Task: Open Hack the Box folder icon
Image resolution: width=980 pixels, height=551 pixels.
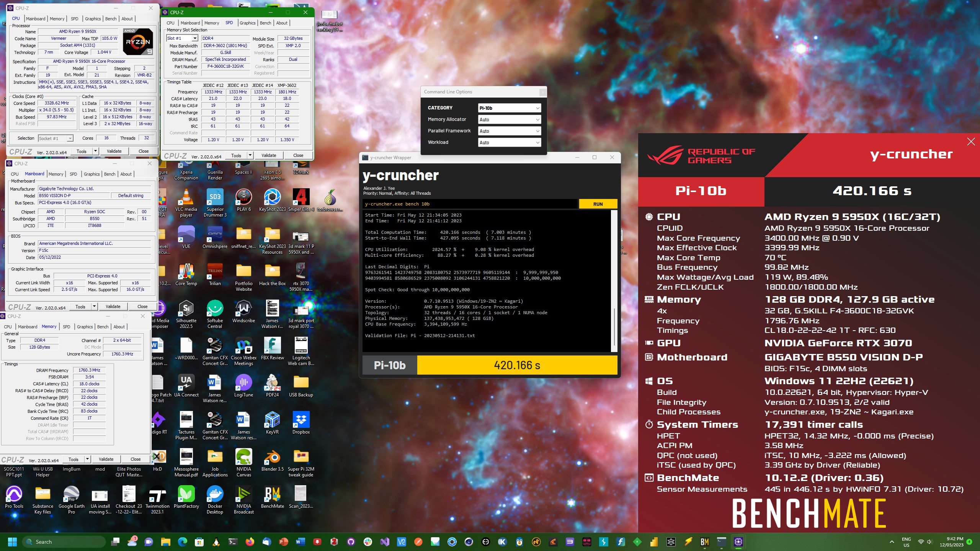Action: [272, 274]
